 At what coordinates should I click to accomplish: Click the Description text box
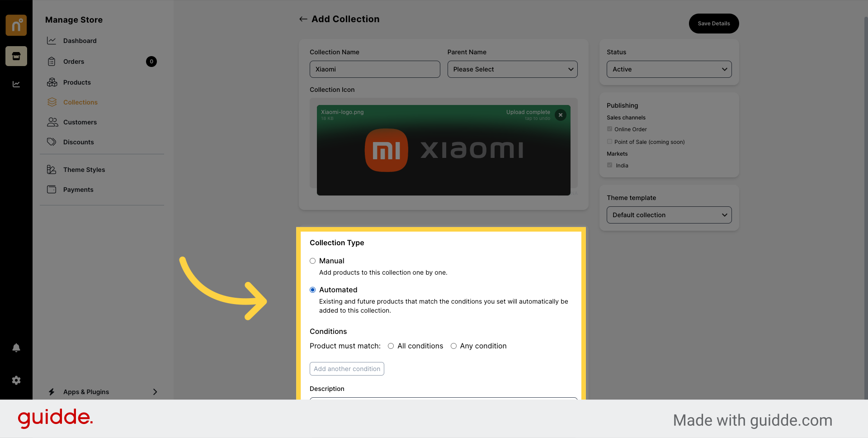point(443,398)
